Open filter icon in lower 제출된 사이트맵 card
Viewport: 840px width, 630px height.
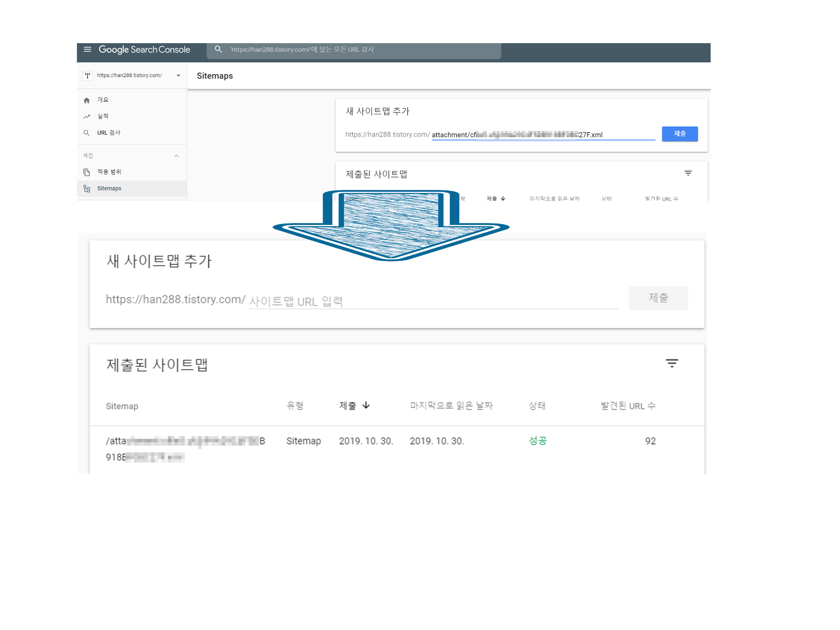[x=672, y=363]
